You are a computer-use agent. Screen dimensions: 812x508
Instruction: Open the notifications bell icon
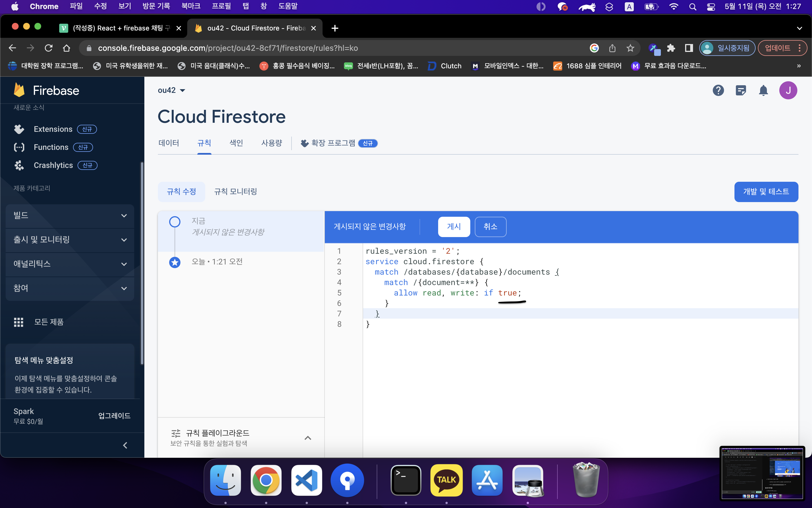[x=763, y=90]
